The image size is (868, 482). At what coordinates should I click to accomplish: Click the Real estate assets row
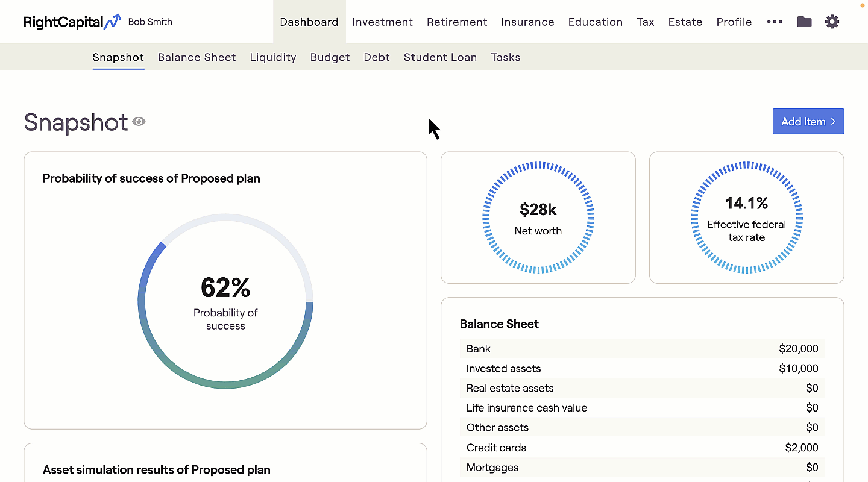tap(643, 388)
